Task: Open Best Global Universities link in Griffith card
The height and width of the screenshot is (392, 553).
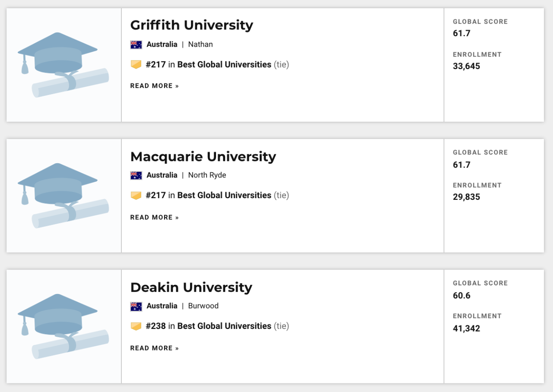Action: coord(224,65)
